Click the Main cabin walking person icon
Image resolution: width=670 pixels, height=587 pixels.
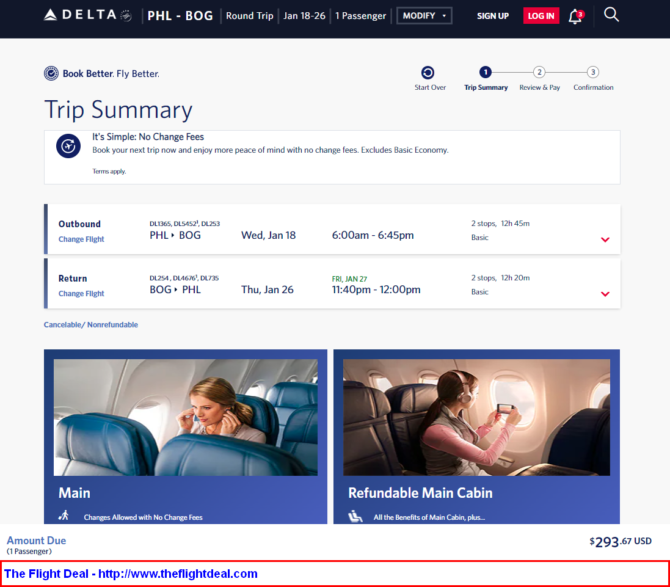(64, 515)
